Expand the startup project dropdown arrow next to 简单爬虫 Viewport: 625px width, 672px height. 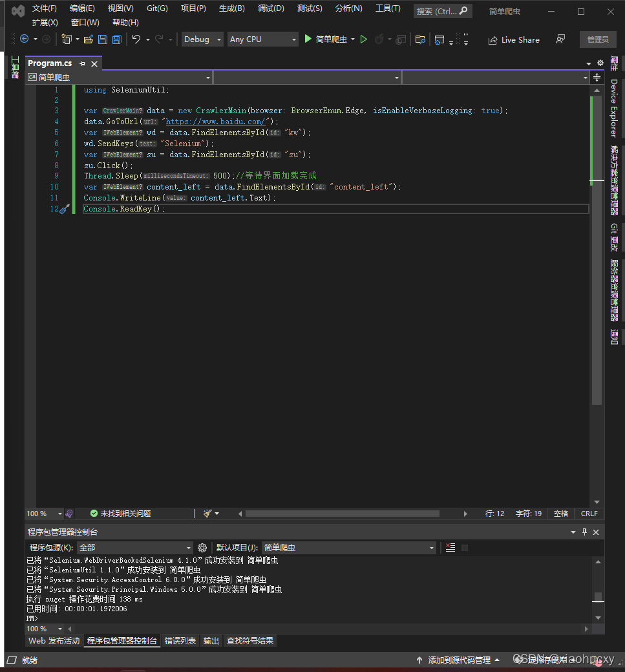352,39
